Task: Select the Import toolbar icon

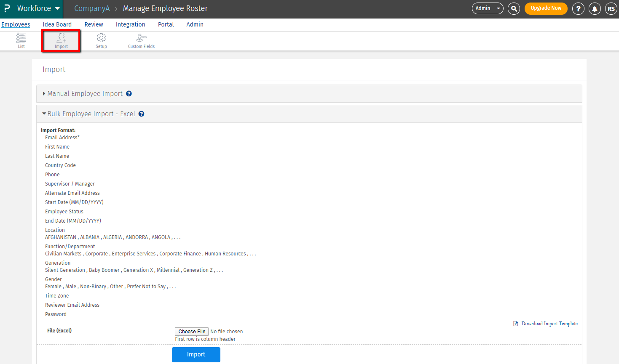Action: click(61, 41)
